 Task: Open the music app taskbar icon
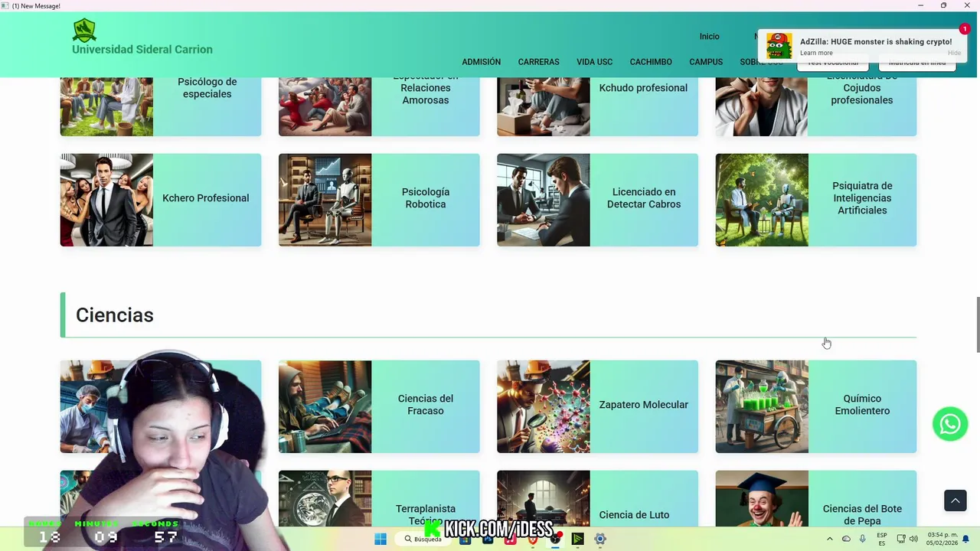click(x=510, y=539)
